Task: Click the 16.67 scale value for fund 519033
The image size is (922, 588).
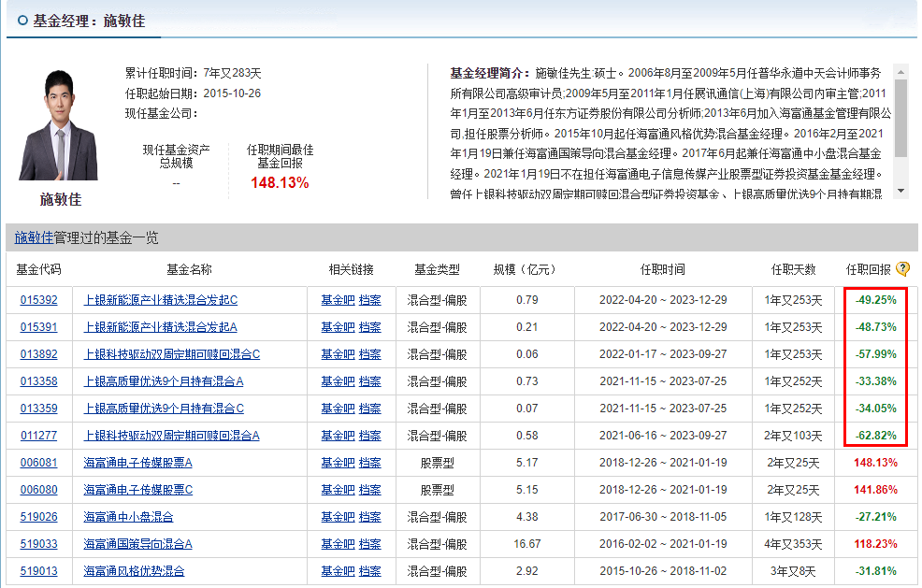Action: coord(526,543)
